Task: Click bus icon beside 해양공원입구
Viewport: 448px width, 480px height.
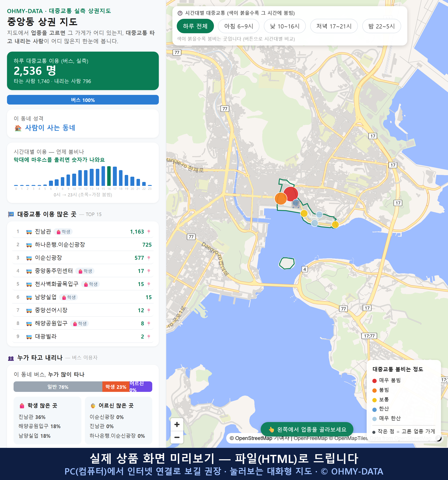Action: pos(29,324)
